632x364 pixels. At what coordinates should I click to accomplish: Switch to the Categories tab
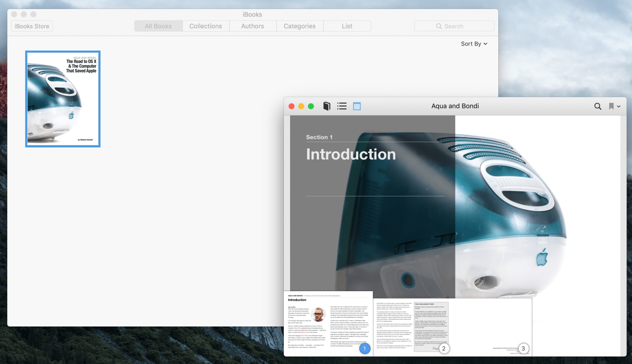(300, 26)
